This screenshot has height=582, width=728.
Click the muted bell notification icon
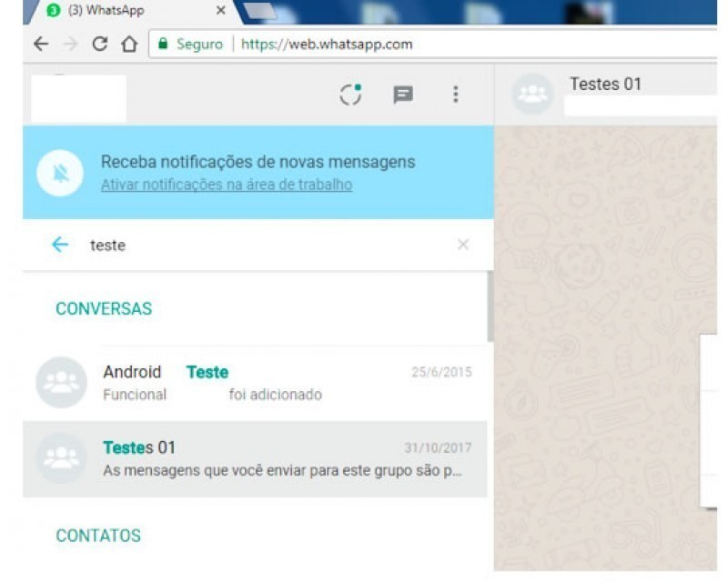tap(60, 173)
